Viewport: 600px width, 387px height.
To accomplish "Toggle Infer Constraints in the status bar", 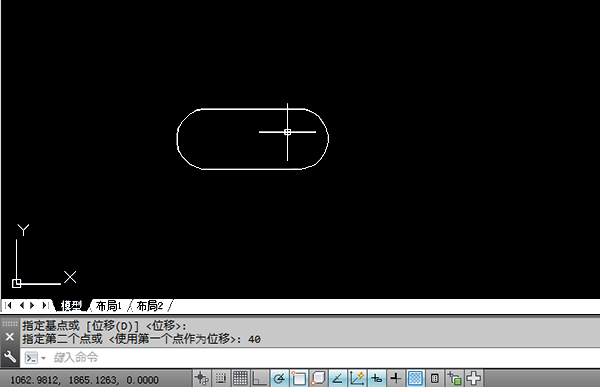I will click(202, 379).
